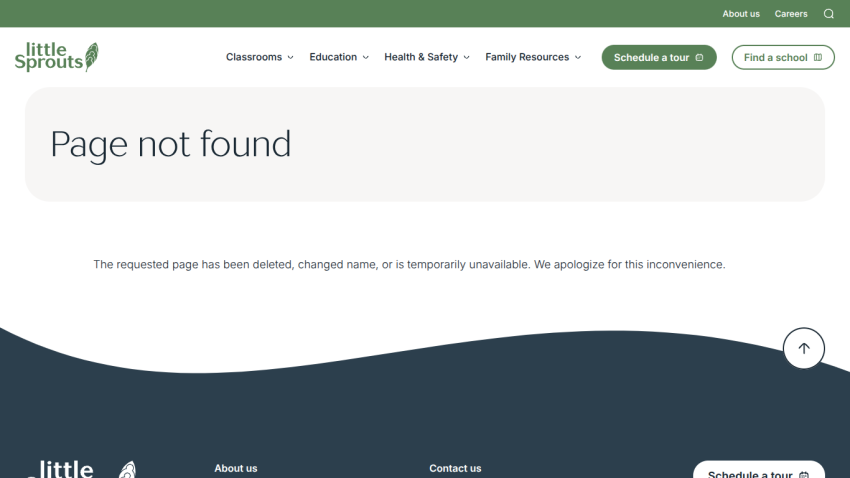The image size is (850, 478).
Task: Click the Find a school button
Action: [783, 57]
